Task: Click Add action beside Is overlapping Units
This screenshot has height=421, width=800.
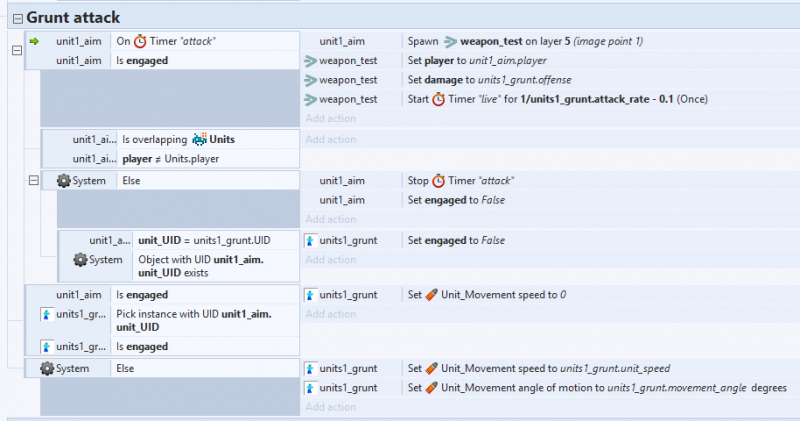Action: pyautogui.click(x=331, y=139)
